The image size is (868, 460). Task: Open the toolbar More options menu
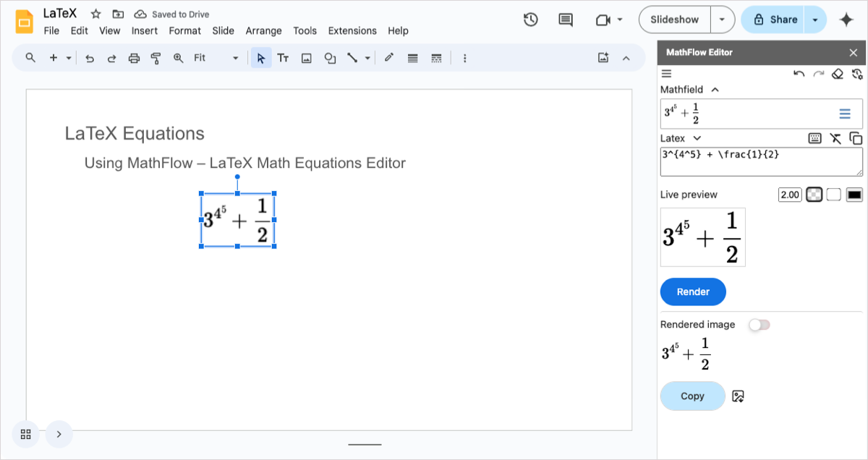(464, 58)
